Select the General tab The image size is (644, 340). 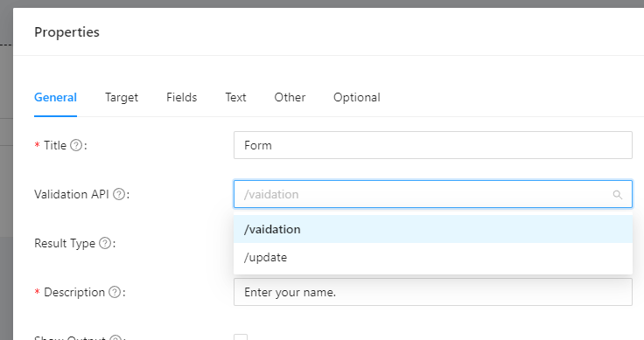pos(55,97)
